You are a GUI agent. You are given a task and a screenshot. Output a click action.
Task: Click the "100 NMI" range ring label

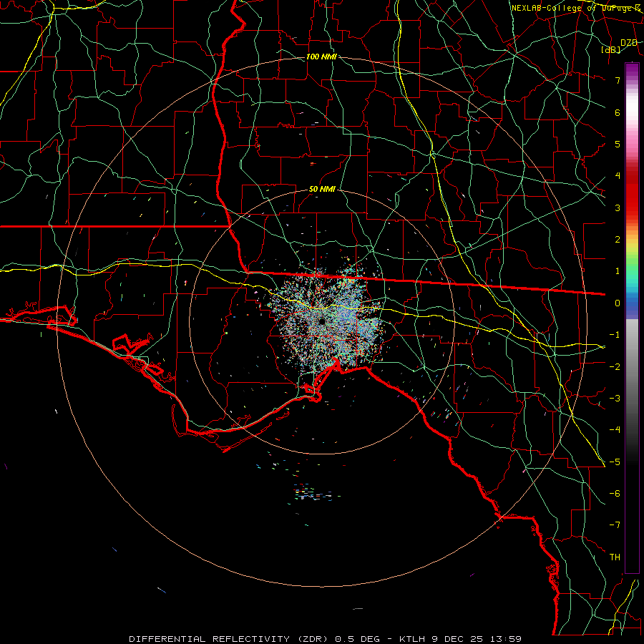coord(321,57)
